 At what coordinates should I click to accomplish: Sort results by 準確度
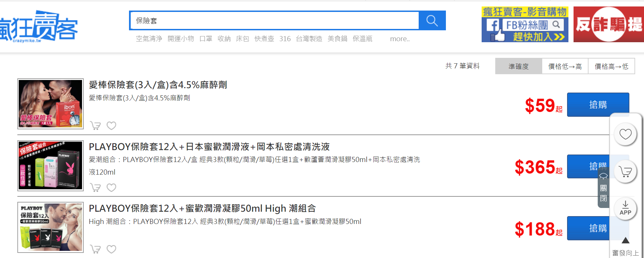tap(518, 66)
